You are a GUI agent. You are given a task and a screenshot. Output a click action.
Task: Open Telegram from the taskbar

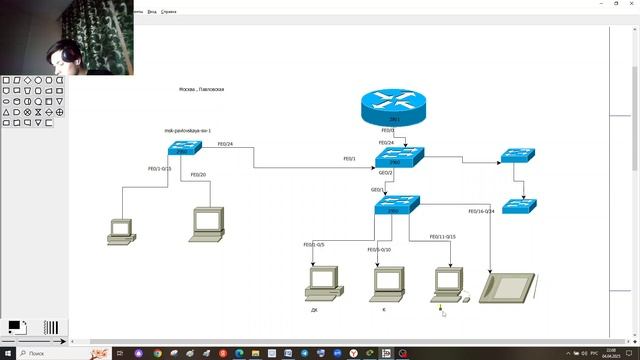[x=304, y=353]
